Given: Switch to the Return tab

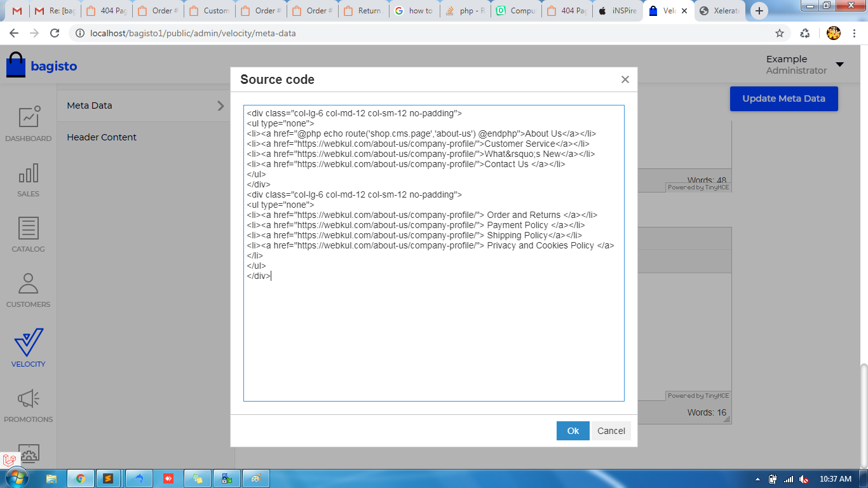Looking at the screenshot, I should click(x=363, y=11).
